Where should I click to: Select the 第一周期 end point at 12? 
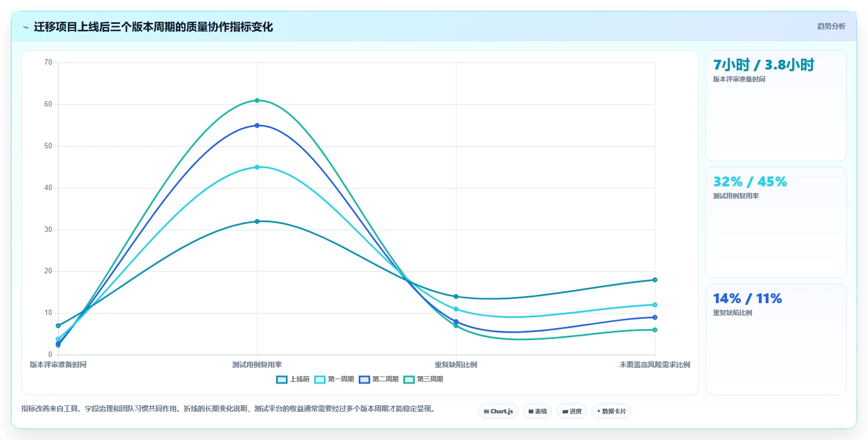pos(655,305)
